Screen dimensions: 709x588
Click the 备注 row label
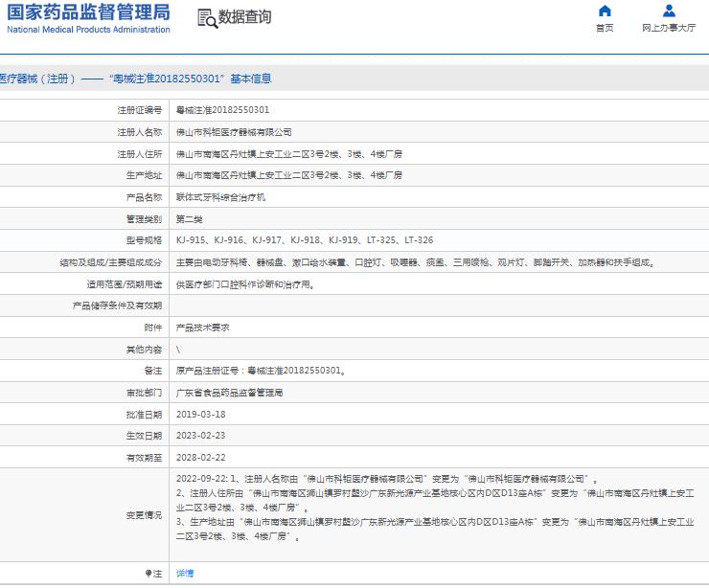coord(153,371)
